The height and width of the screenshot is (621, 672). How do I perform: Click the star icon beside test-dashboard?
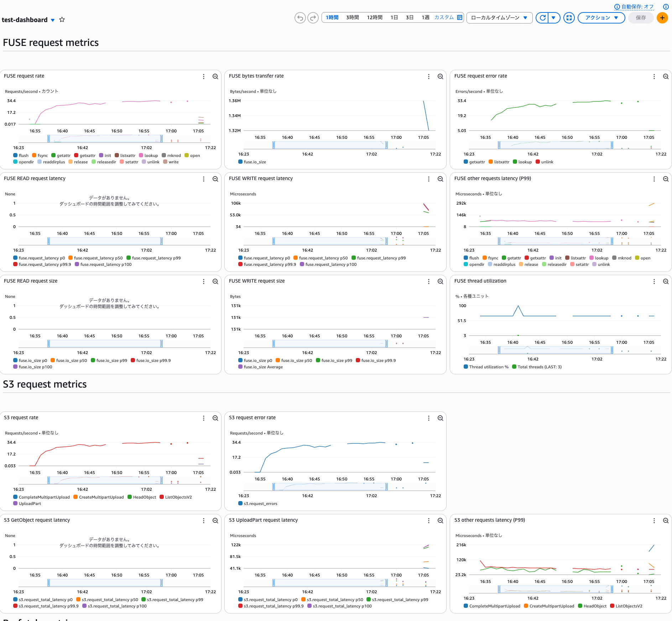pos(62,19)
